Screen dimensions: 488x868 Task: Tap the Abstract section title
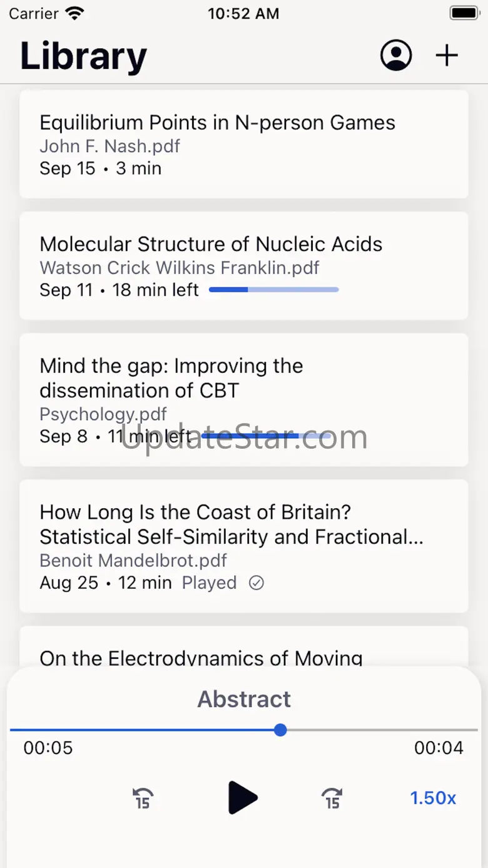(x=244, y=699)
